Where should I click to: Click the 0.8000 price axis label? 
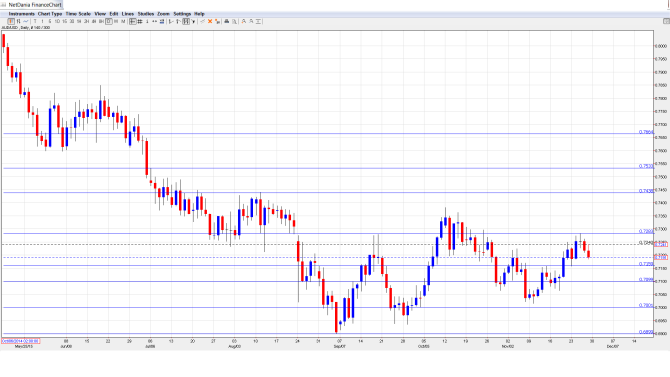661,46
